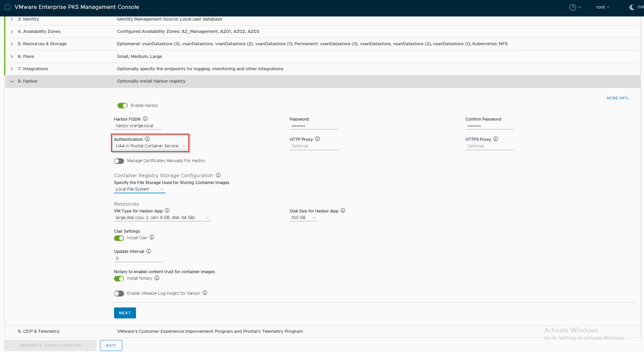Open the MORE INFO link

pyautogui.click(x=619, y=98)
